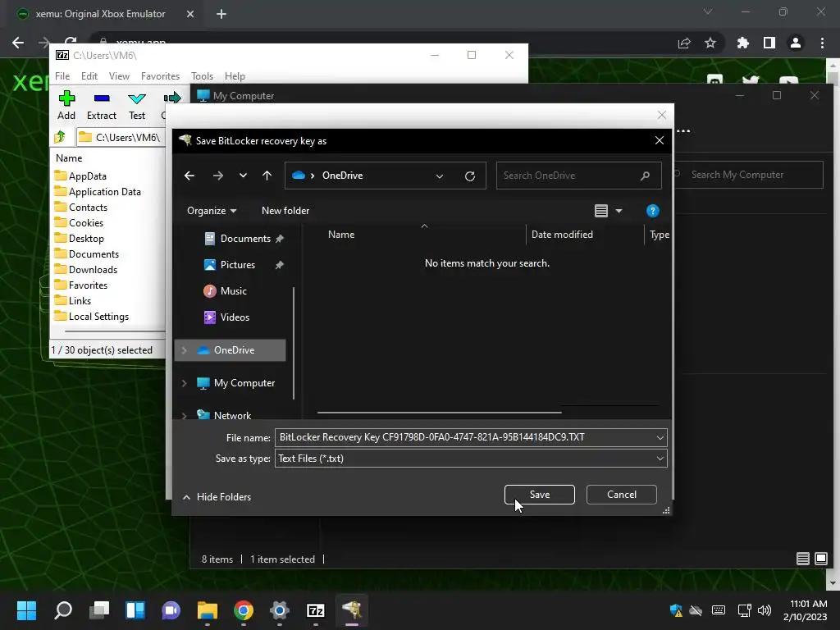
Task: Select Network in the navigation pane
Action: 232,415
